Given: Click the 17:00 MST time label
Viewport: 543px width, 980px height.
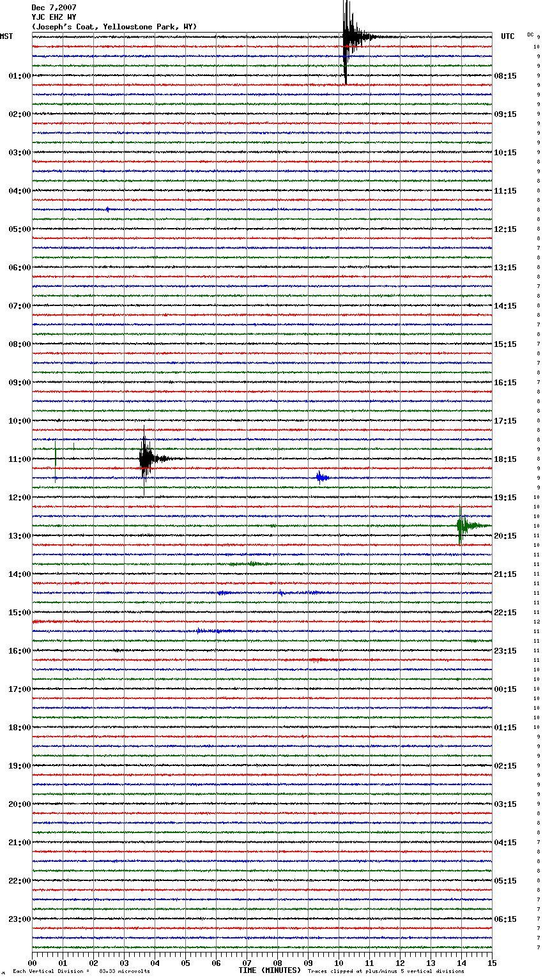Looking at the screenshot, I should pos(20,689).
